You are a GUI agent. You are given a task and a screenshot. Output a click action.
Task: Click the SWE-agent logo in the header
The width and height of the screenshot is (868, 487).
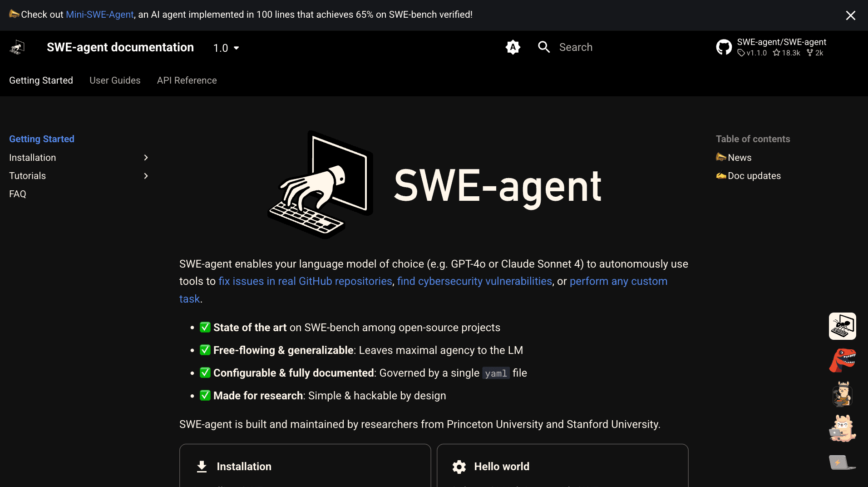pos(17,47)
